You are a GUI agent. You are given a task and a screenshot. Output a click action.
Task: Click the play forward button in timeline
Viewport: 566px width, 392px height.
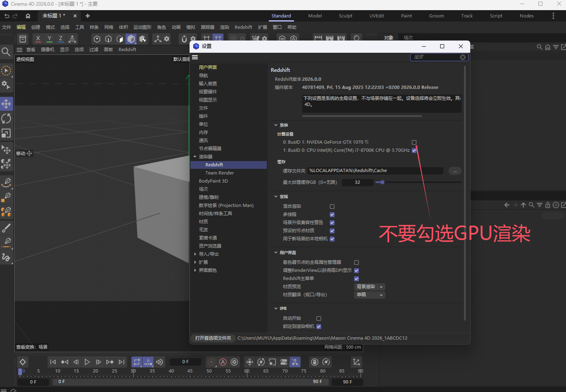(87, 362)
